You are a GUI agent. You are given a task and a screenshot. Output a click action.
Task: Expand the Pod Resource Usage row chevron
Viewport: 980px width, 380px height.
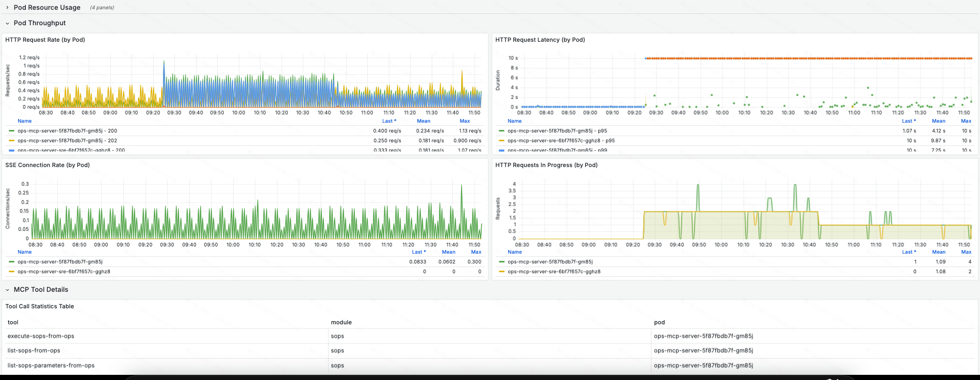coord(7,8)
